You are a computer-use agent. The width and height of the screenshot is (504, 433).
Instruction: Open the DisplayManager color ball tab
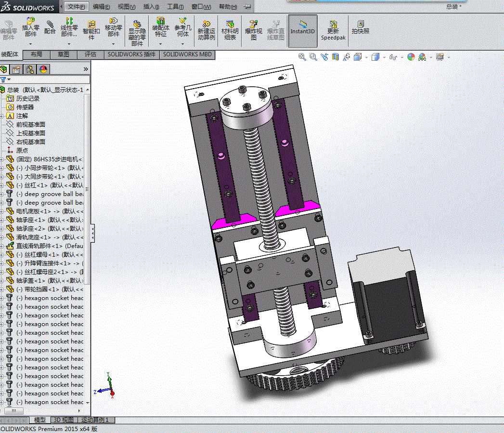tap(43, 69)
